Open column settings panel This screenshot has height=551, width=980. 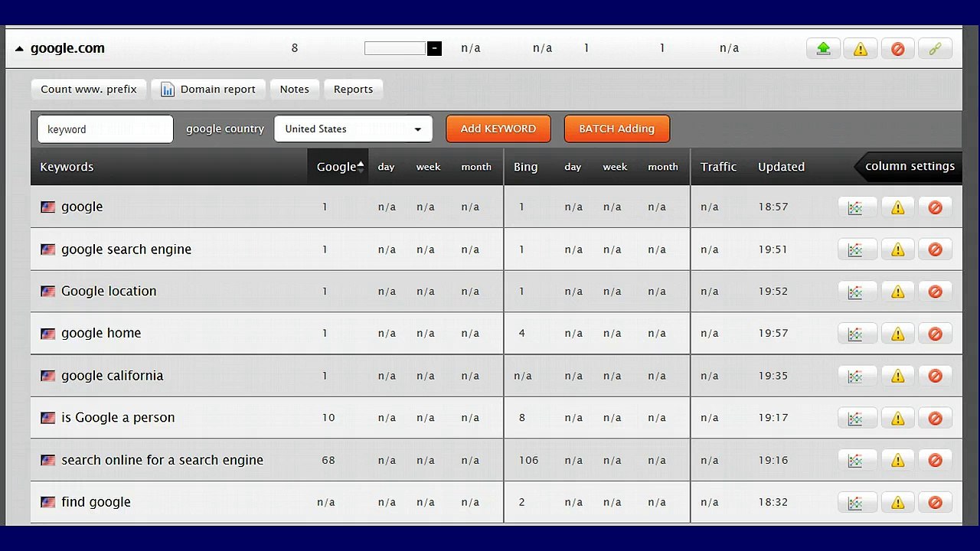click(x=910, y=166)
